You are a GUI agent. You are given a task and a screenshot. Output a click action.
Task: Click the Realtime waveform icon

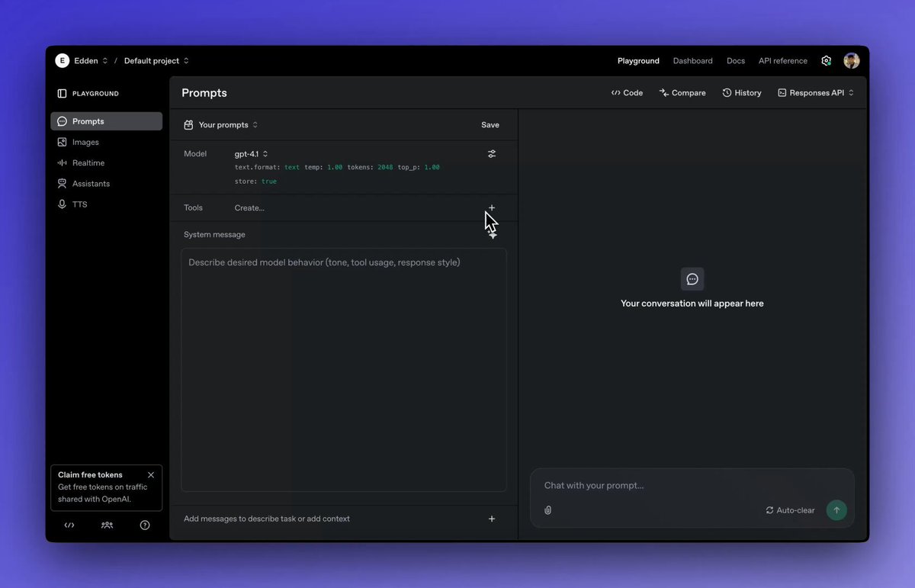[63, 162]
